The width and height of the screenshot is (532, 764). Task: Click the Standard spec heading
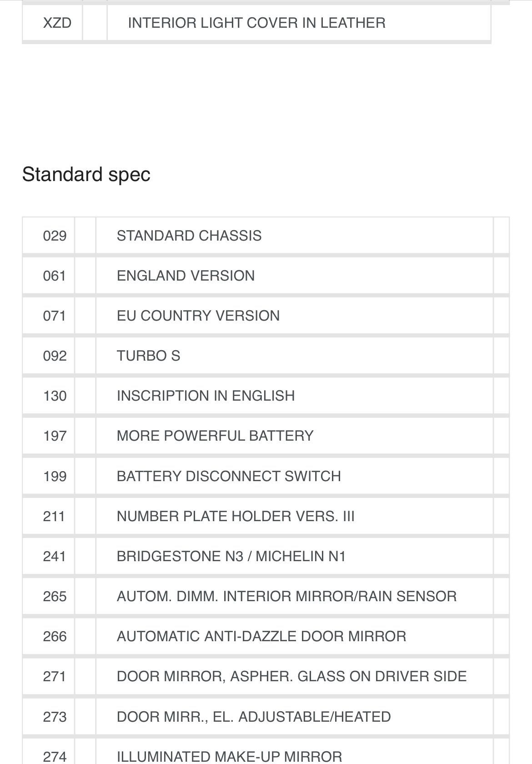pyautogui.click(x=86, y=175)
